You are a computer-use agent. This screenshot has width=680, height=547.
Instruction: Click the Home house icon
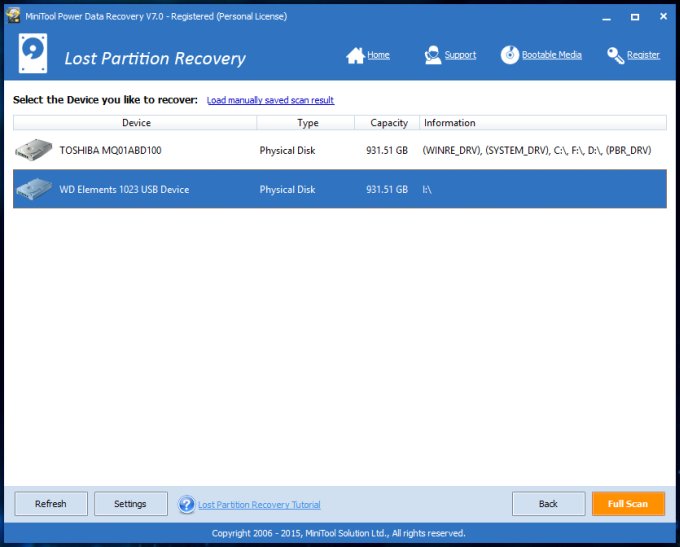(x=355, y=55)
